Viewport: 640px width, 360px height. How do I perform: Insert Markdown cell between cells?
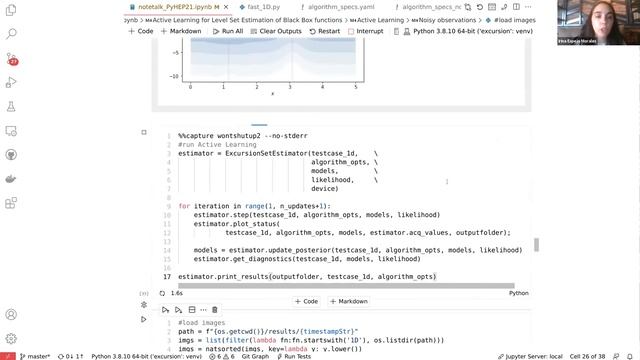coord(349,301)
